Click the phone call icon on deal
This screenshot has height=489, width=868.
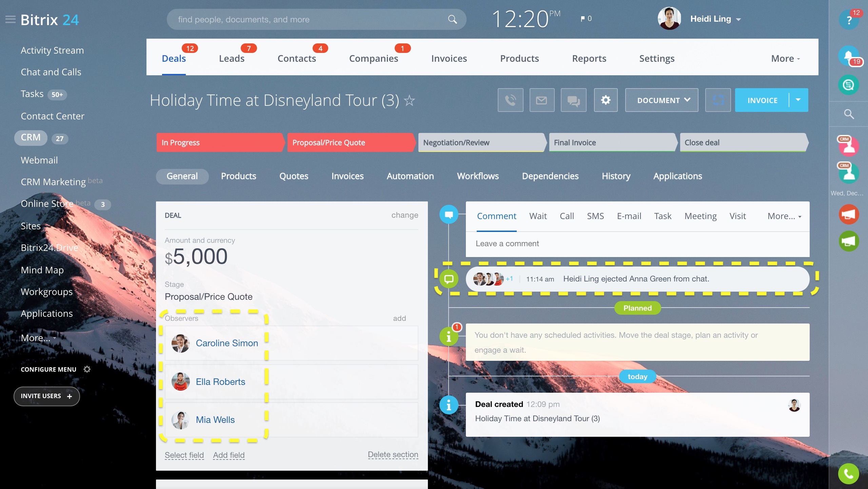pyautogui.click(x=511, y=100)
